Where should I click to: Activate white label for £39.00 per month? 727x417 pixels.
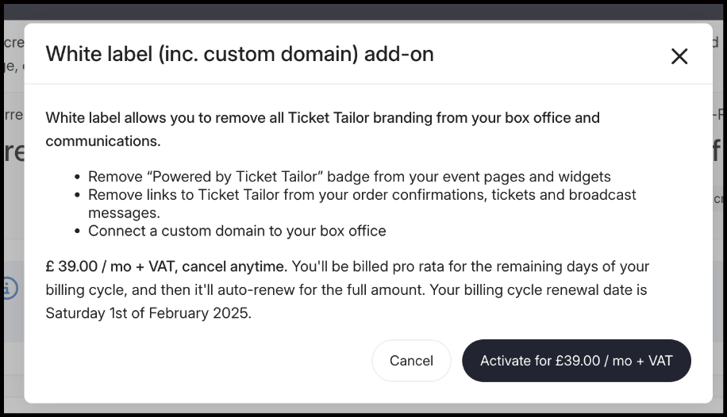(x=576, y=361)
